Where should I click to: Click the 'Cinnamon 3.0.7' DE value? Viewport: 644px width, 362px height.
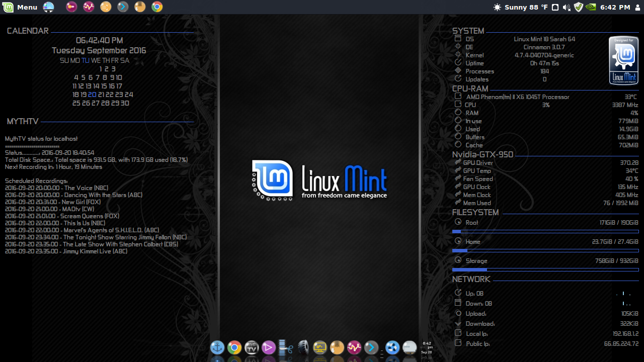(544, 47)
